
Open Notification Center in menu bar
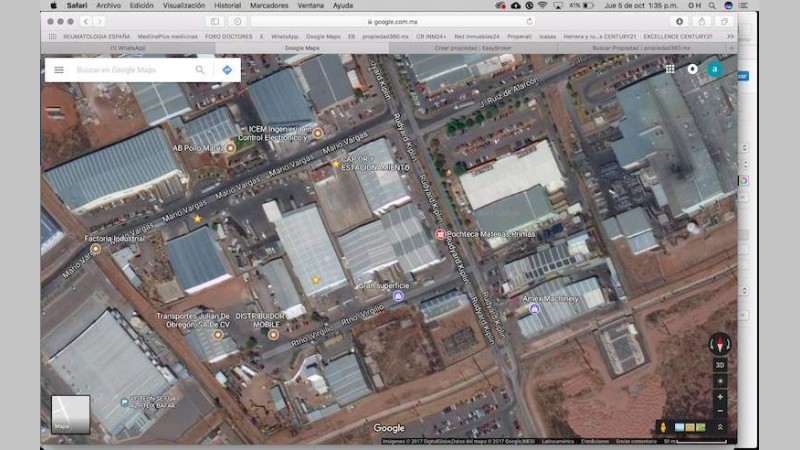[743, 6]
